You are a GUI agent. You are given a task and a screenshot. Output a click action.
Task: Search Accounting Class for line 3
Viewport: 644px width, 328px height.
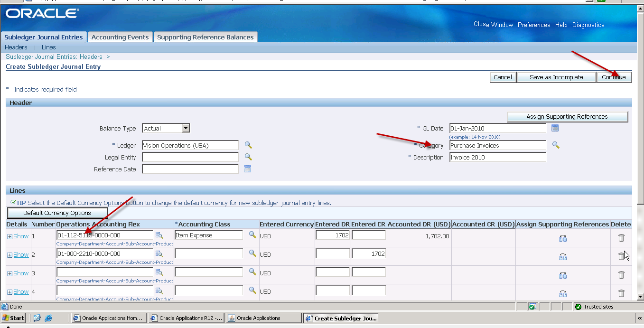click(x=252, y=272)
